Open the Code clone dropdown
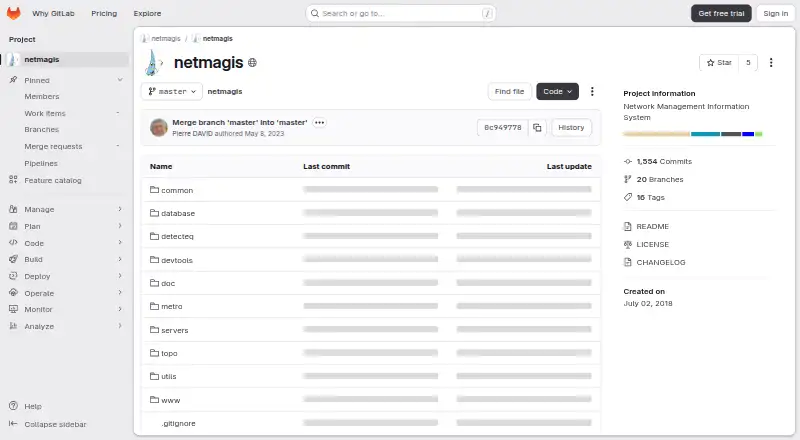This screenshot has height=440, width=800. 557,91
